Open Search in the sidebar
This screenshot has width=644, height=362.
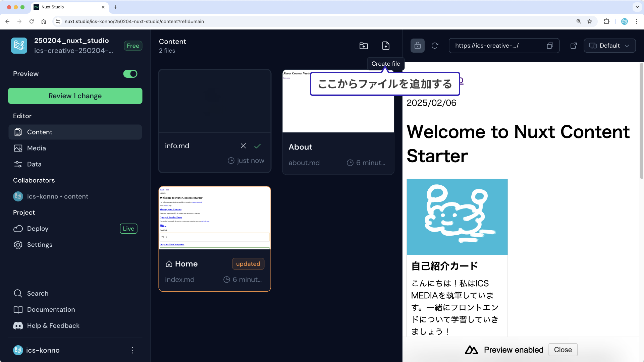point(75,293)
